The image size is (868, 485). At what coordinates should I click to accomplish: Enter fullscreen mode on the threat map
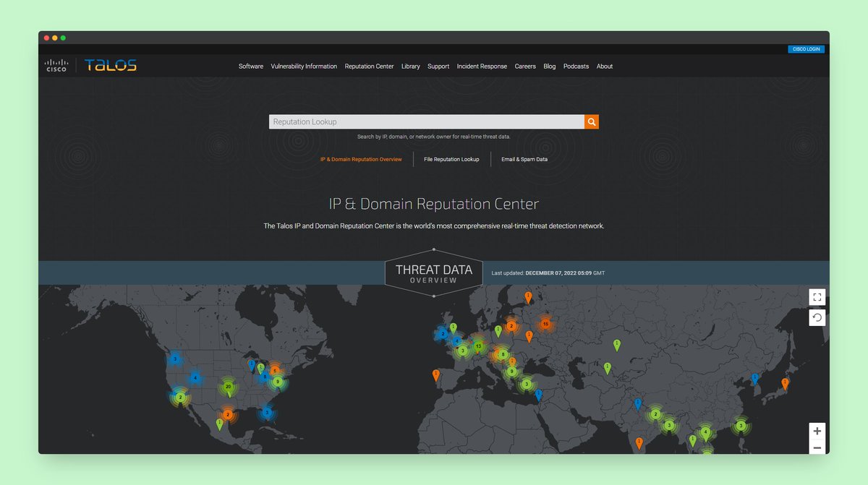817,296
